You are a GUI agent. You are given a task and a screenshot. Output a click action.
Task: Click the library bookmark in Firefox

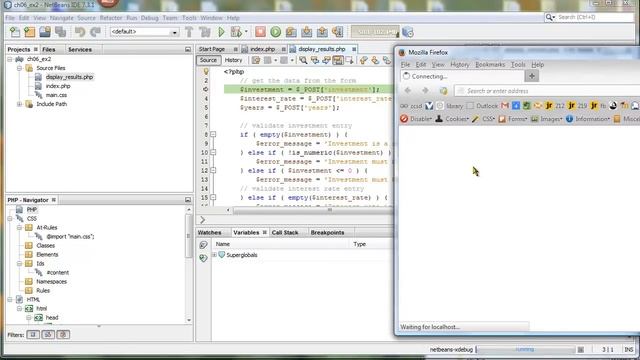(449, 106)
